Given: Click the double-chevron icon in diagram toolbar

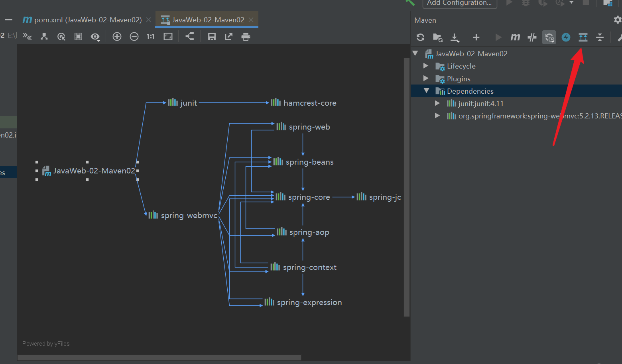Looking at the screenshot, I should pyautogui.click(x=27, y=37).
